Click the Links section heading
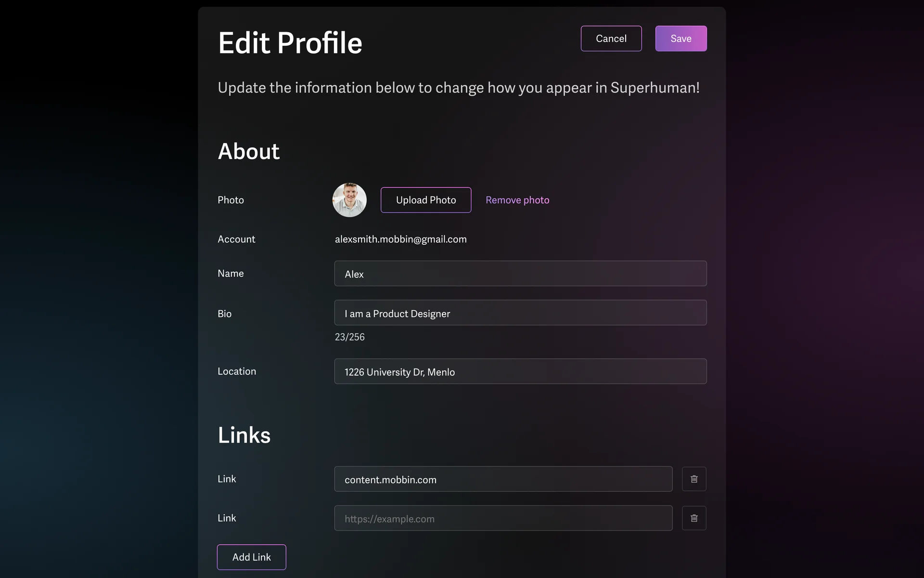Screen dimensions: 924x578 tap(244, 435)
